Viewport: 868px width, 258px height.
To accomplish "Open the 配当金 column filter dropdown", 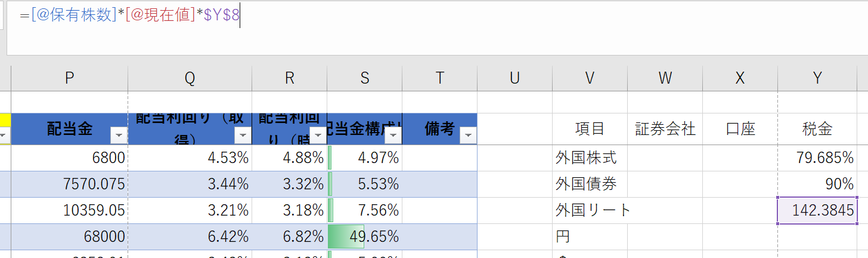I will click(x=119, y=136).
